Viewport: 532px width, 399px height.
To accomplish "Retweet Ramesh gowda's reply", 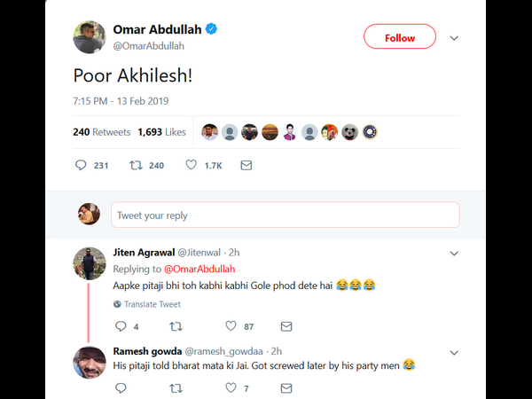I will click(x=175, y=387).
